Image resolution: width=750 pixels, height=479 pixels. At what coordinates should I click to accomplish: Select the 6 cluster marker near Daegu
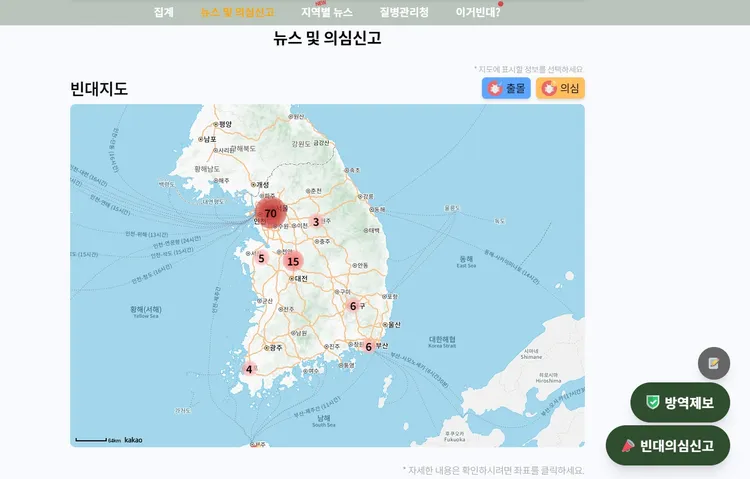(x=353, y=306)
